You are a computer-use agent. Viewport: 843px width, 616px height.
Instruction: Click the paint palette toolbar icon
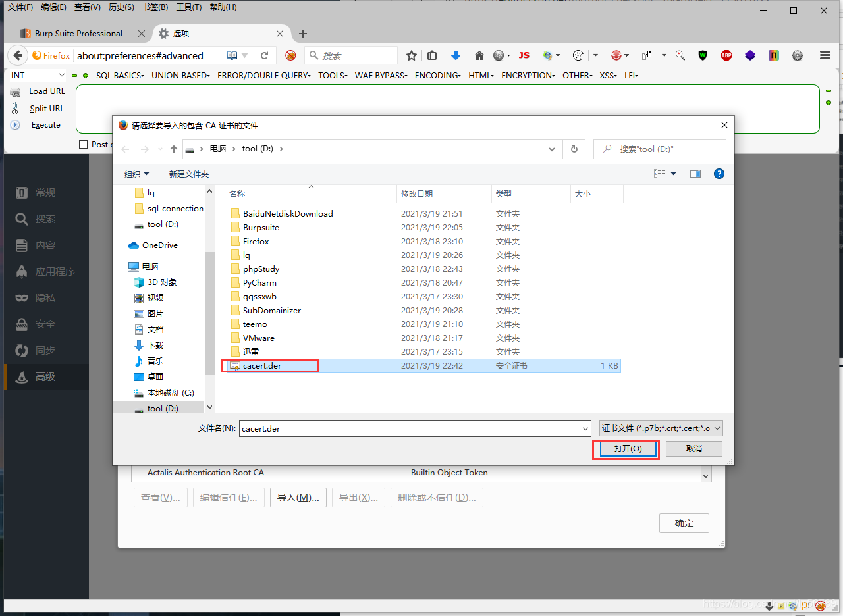coord(579,56)
